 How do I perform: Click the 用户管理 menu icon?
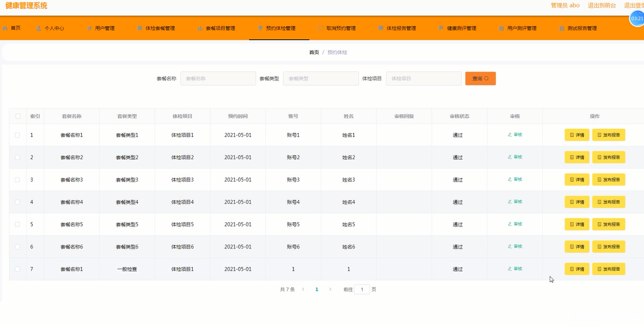(90, 28)
